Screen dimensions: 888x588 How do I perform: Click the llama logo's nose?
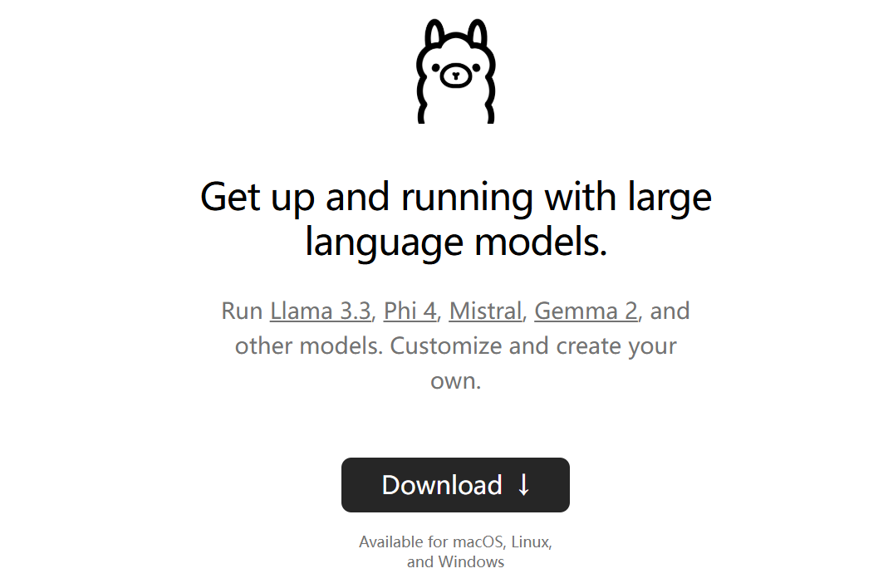455,76
